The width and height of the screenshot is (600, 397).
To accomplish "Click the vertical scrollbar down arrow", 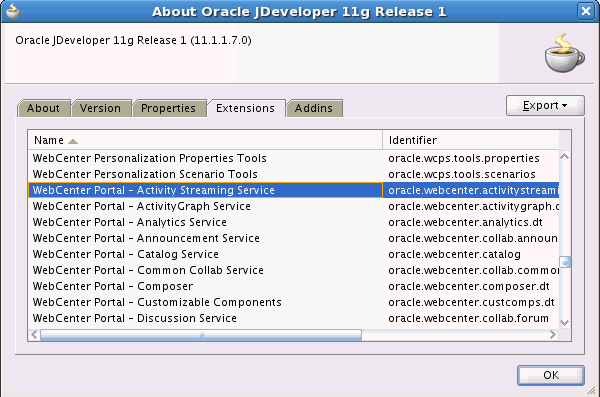I will click(564, 323).
